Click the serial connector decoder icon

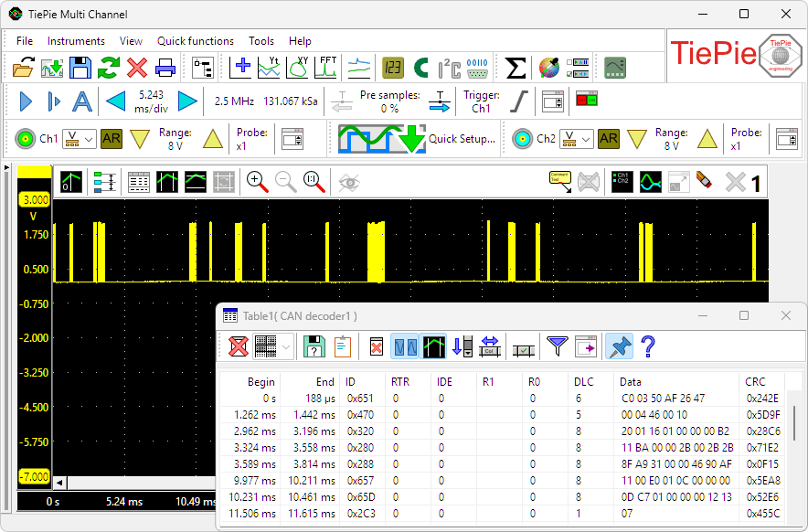[477, 68]
